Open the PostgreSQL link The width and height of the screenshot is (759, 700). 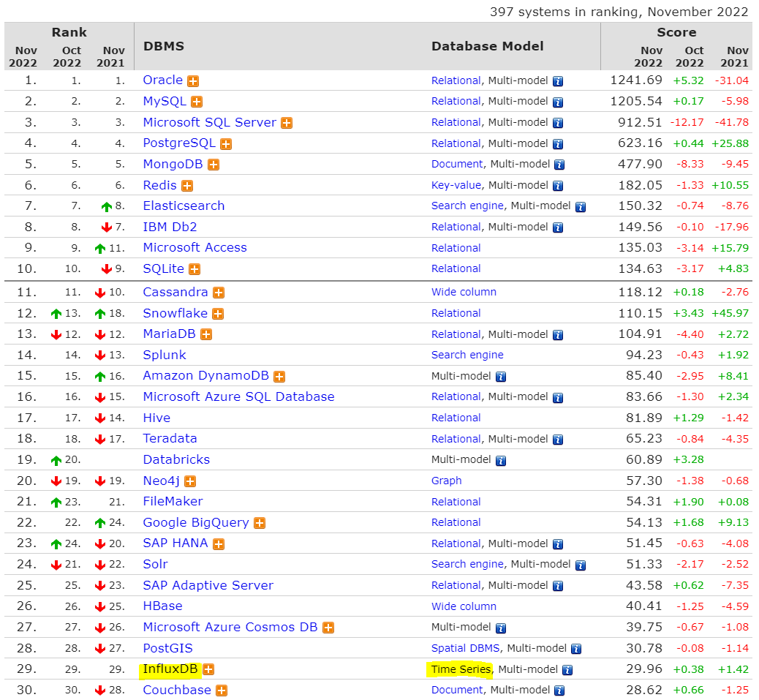[x=179, y=143]
